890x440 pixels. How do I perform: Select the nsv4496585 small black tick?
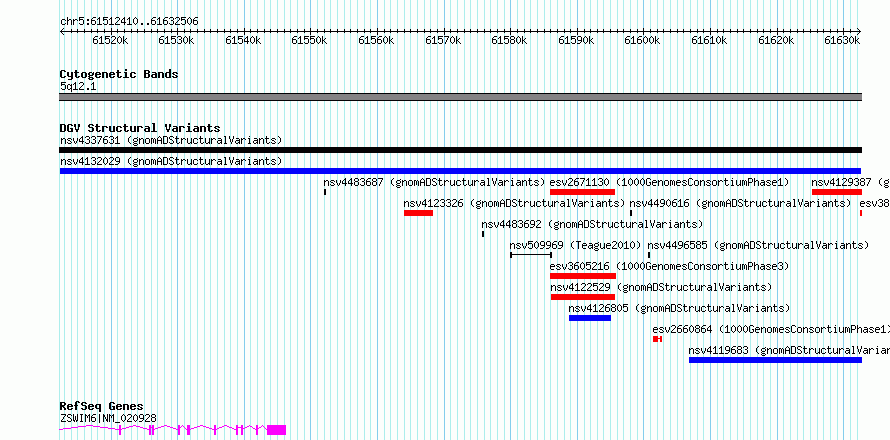[x=649, y=255]
